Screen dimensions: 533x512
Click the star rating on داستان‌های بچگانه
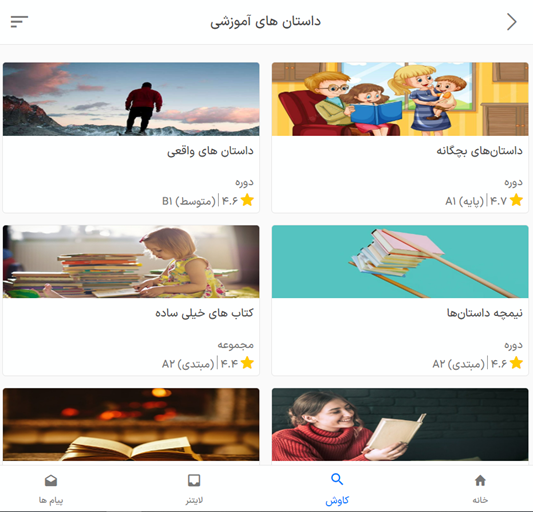click(516, 200)
